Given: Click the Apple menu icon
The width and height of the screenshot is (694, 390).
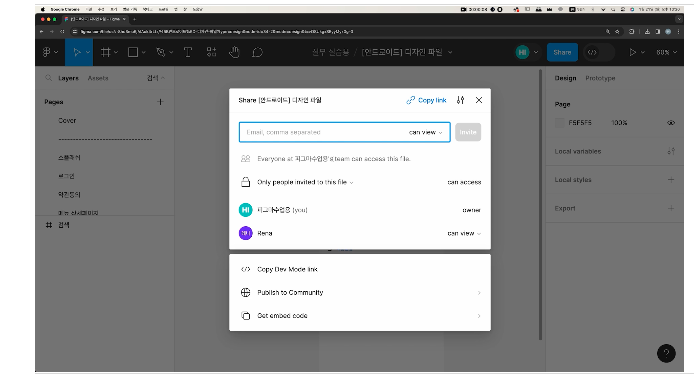Looking at the screenshot, I should click(x=43, y=9).
